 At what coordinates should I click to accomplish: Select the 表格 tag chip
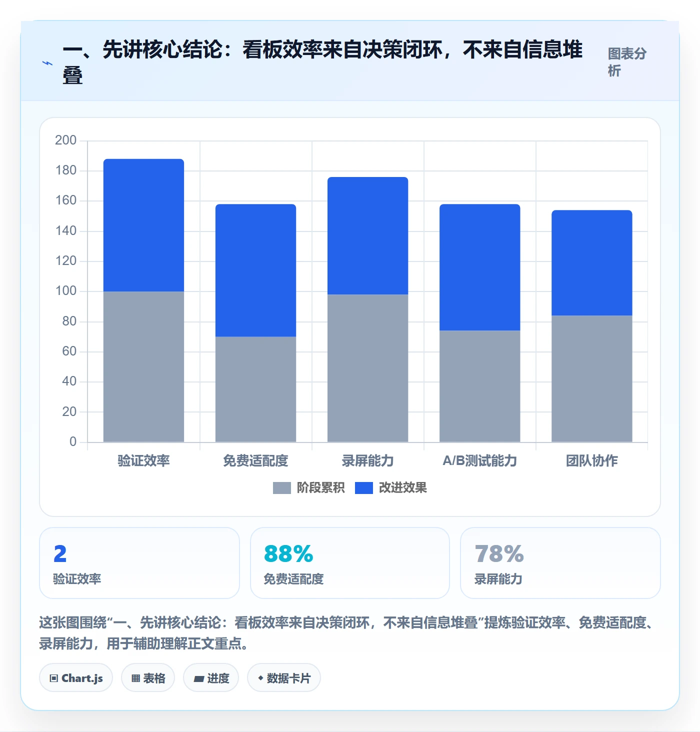(x=148, y=678)
